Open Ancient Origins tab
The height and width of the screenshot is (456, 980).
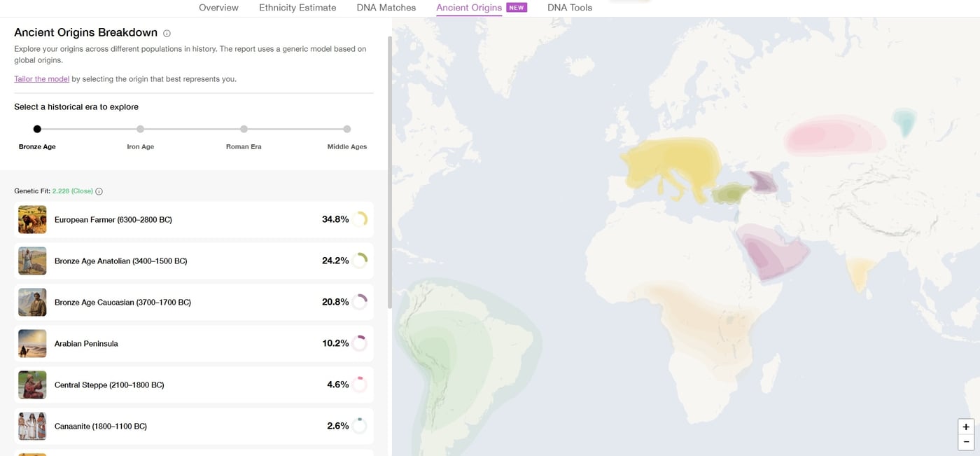[x=469, y=8]
